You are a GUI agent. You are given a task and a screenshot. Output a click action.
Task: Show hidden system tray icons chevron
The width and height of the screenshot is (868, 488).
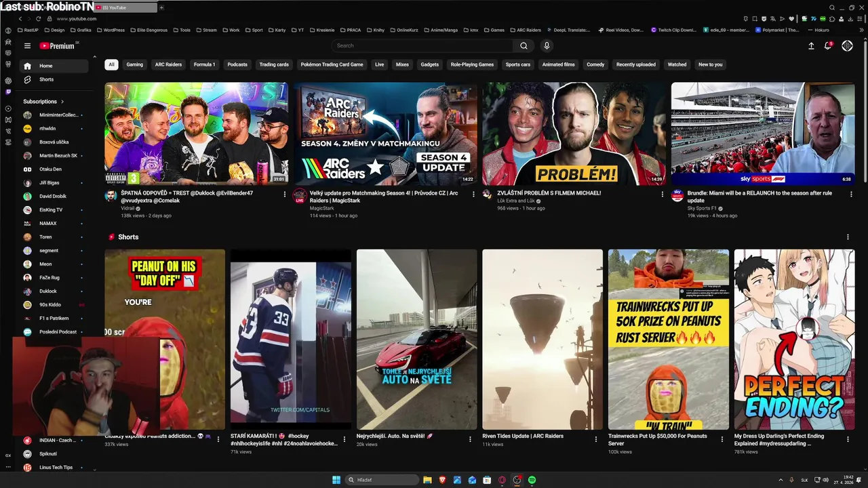pyautogui.click(x=779, y=480)
